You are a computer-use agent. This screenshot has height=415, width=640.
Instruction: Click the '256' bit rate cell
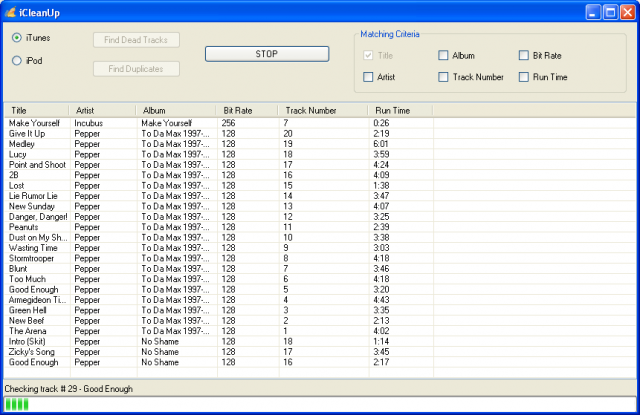(229, 123)
